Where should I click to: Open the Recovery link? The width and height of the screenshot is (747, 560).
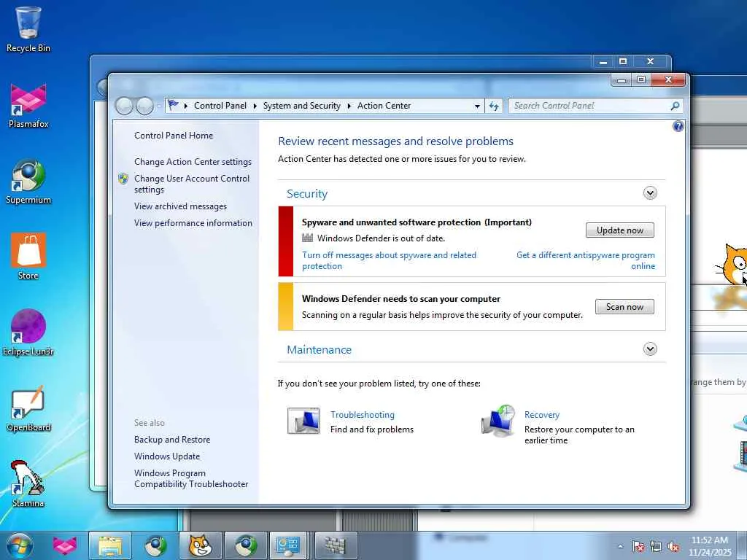(x=542, y=415)
